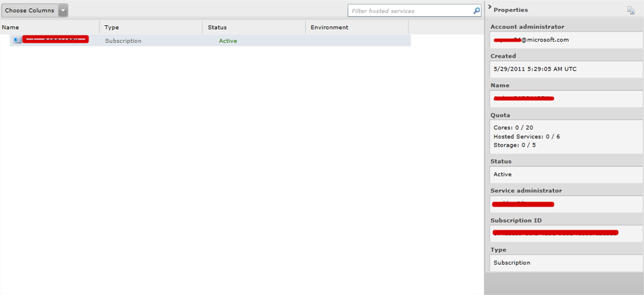644x295 pixels.
Task: Click the green Active status in the row
Action: coord(228,41)
